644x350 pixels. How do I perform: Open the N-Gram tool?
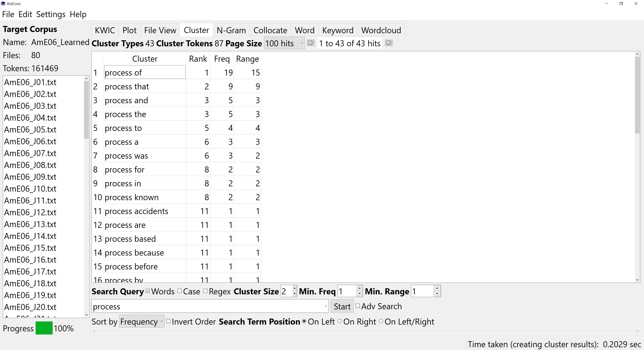point(232,30)
